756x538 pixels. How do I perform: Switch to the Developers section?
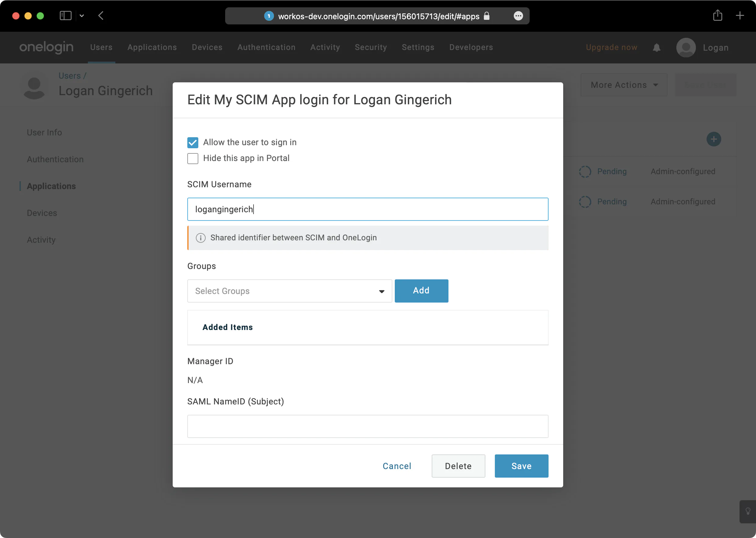click(x=471, y=47)
